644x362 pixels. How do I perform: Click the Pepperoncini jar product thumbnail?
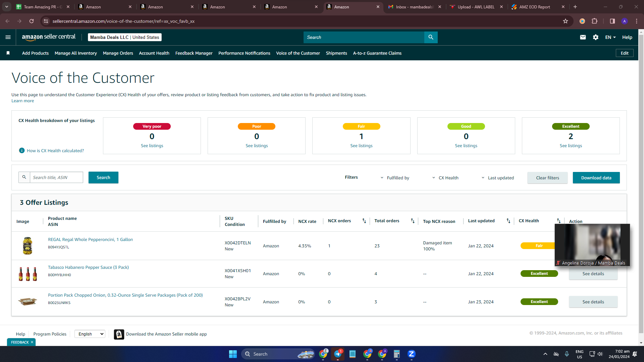tap(28, 246)
